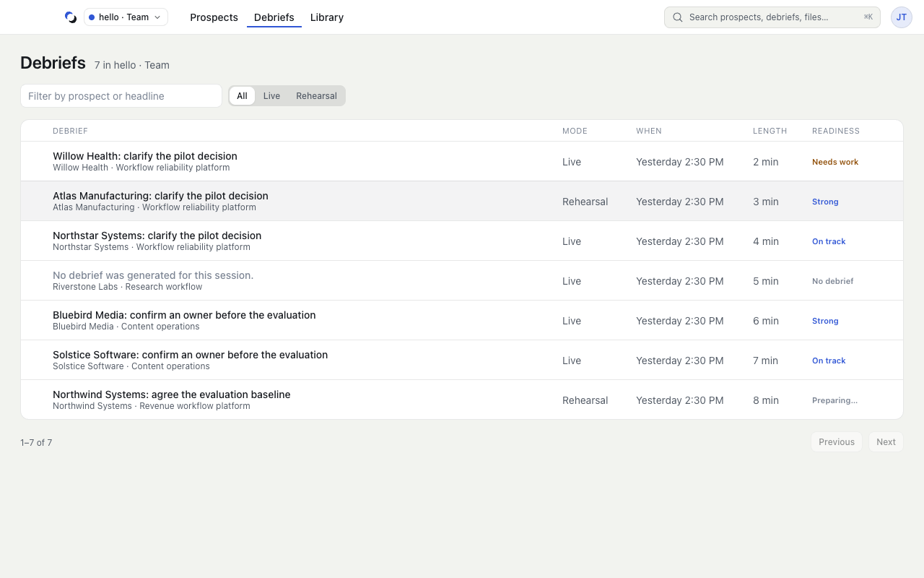
Task: Click On track badge in Solstice Software row
Action: (829, 361)
